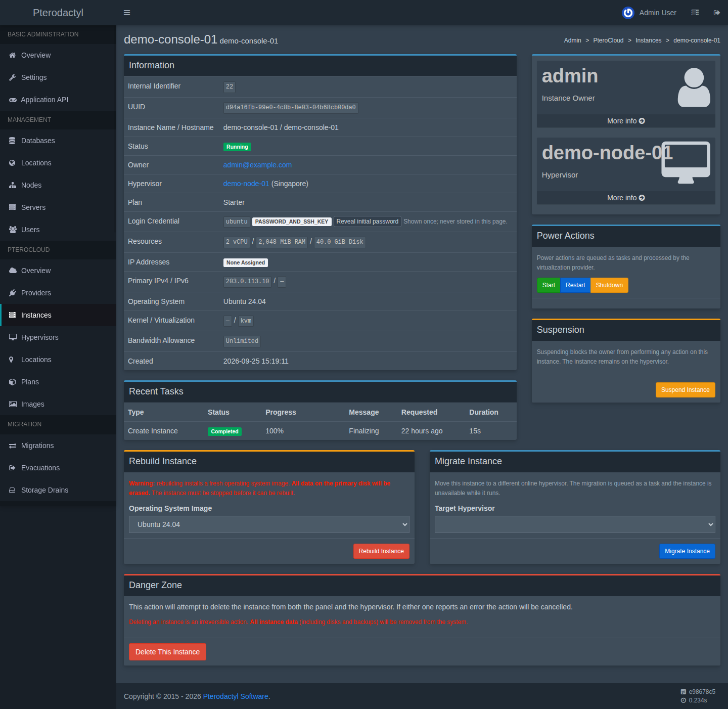Click the UUID code value
728x709 pixels.
(x=291, y=107)
